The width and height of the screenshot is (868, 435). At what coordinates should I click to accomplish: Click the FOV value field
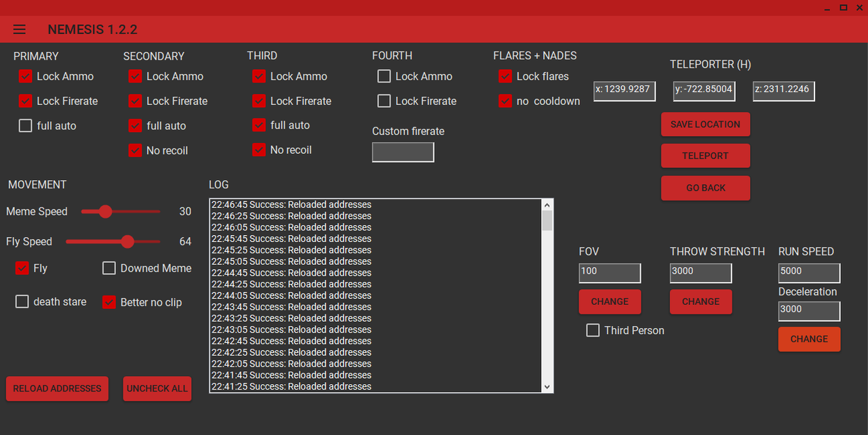click(x=610, y=272)
